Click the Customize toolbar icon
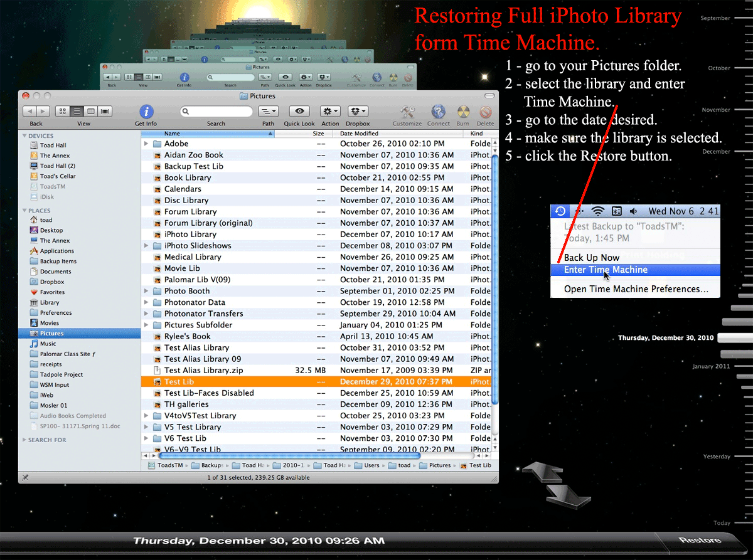Image resolution: width=753 pixels, height=560 pixels. pos(407,112)
